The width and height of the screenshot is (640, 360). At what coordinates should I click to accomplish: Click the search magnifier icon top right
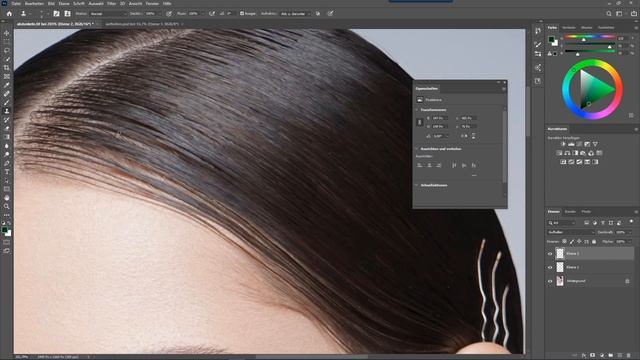(609, 13)
